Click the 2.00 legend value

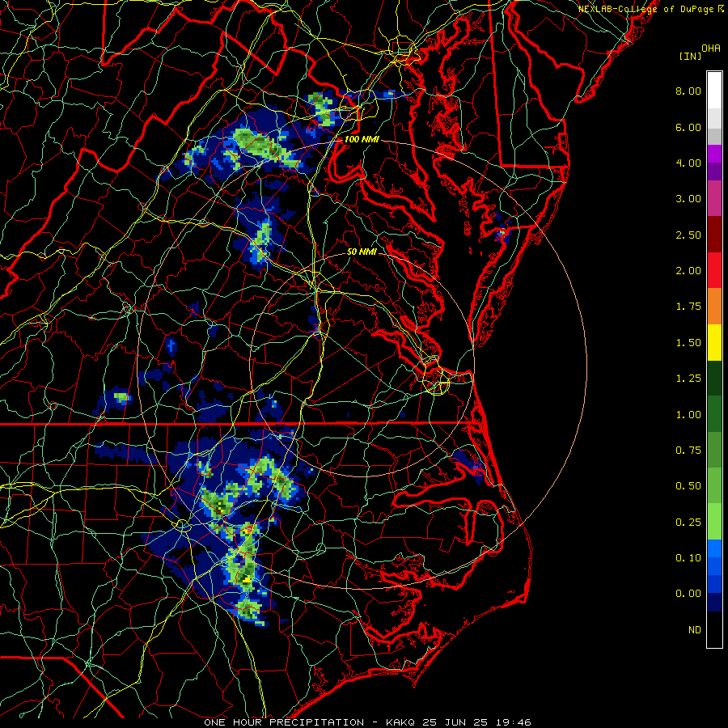(688, 271)
